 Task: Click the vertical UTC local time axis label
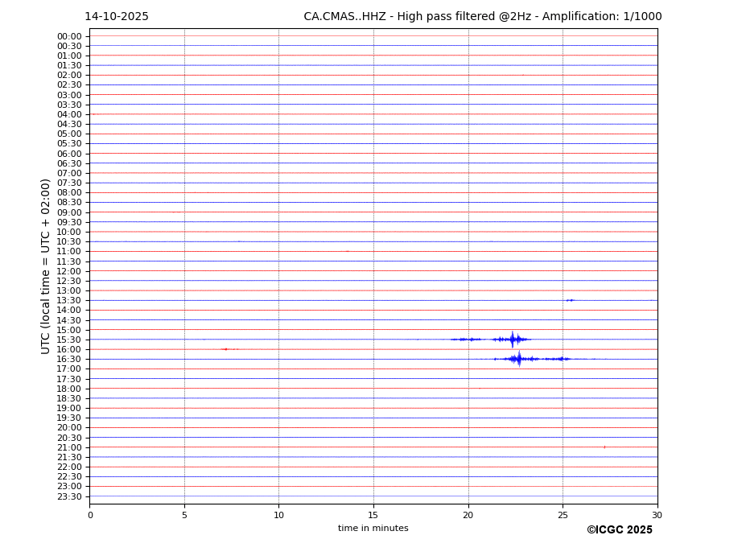click(x=46, y=266)
